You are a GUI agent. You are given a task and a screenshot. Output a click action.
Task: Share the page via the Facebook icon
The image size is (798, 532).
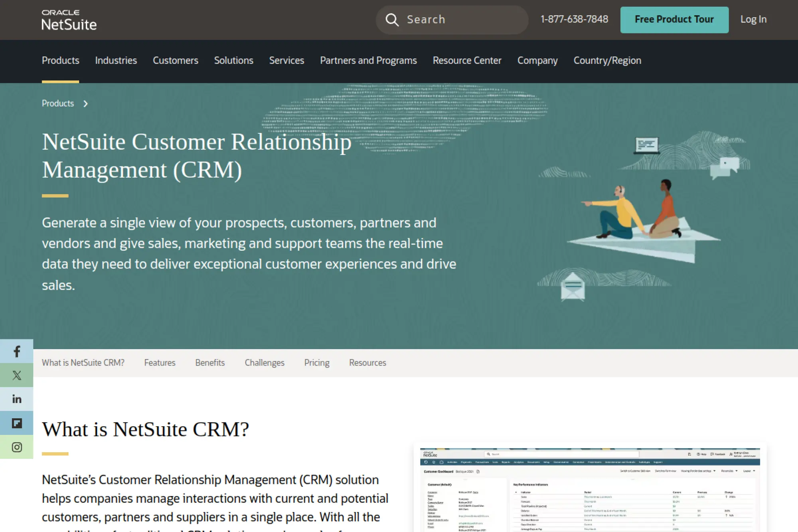pos(16,352)
